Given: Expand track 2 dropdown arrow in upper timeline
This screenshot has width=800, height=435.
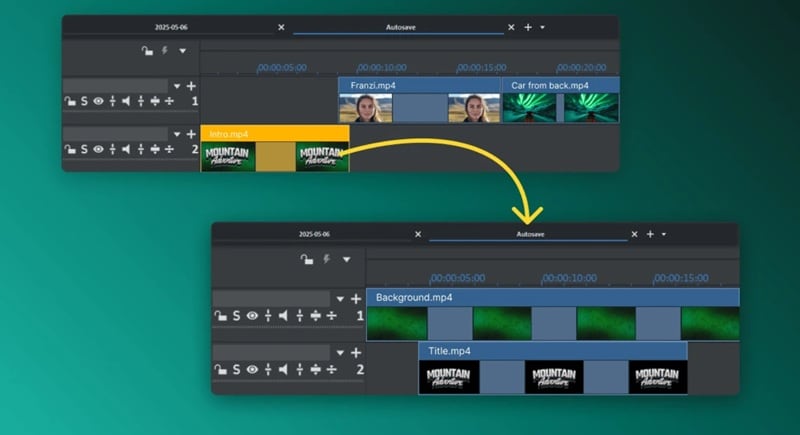Looking at the screenshot, I should [177, 134].
